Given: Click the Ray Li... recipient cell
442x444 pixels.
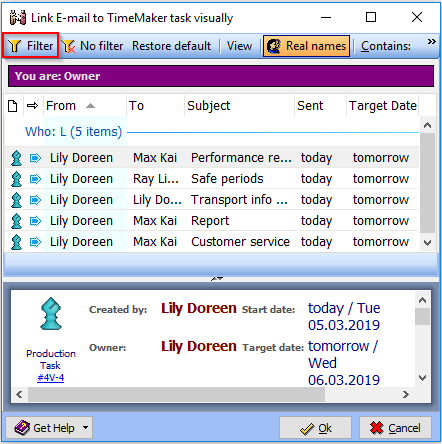Looking at the screenshot, I should pyautogui.click(x=156, y=179).
